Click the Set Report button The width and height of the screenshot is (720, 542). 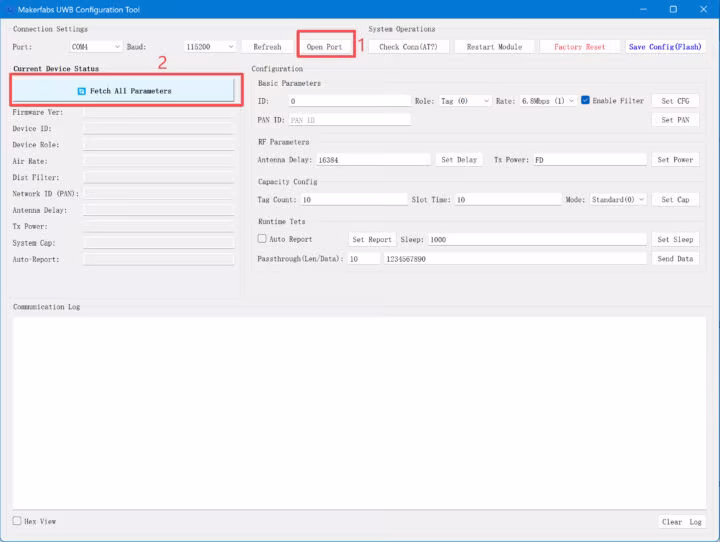coord(372,239)
